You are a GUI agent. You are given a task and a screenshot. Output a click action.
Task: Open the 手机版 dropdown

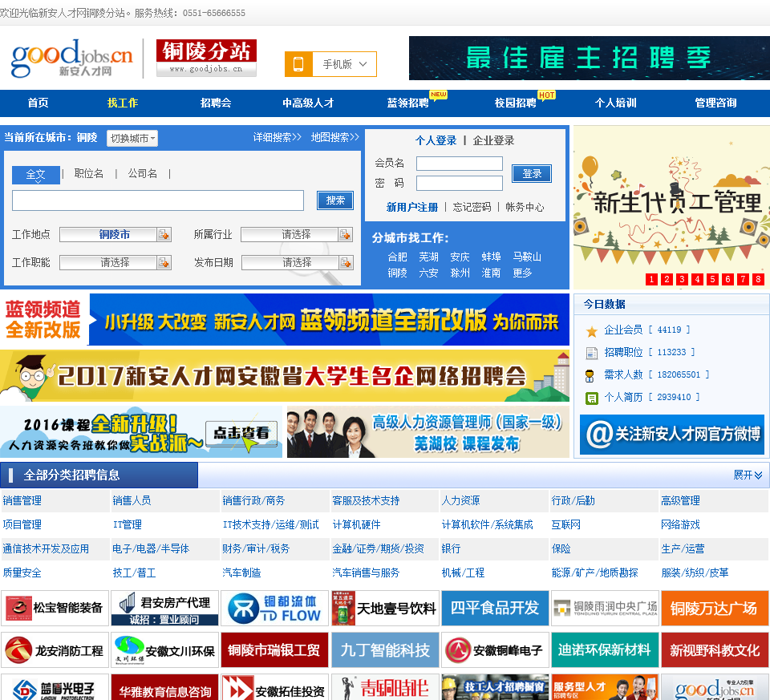pyautogui.click(x=344, y=64)
